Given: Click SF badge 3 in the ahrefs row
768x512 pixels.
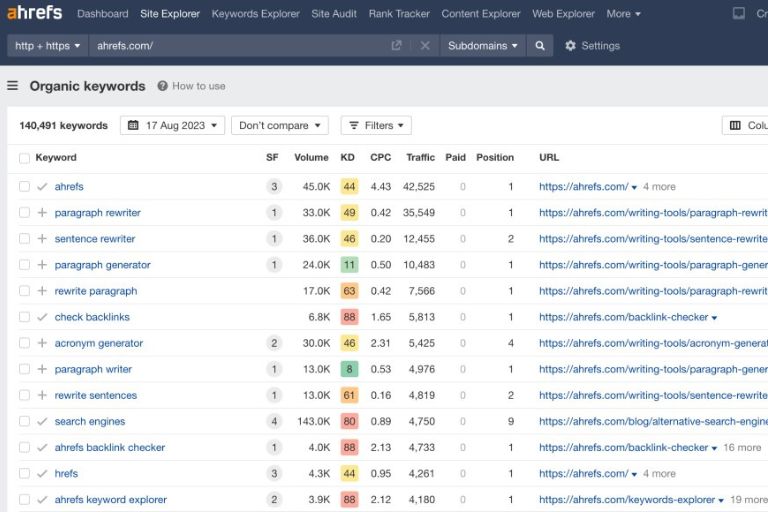Looking at the screenshot, I should point(274,187).
